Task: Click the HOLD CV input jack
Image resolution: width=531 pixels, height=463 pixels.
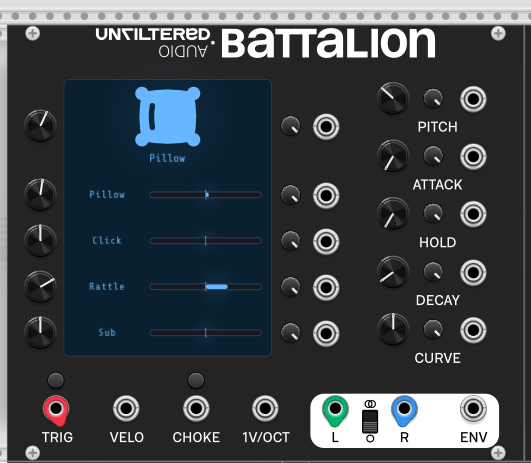Action: pyautogui.click(x=473, y=214)
